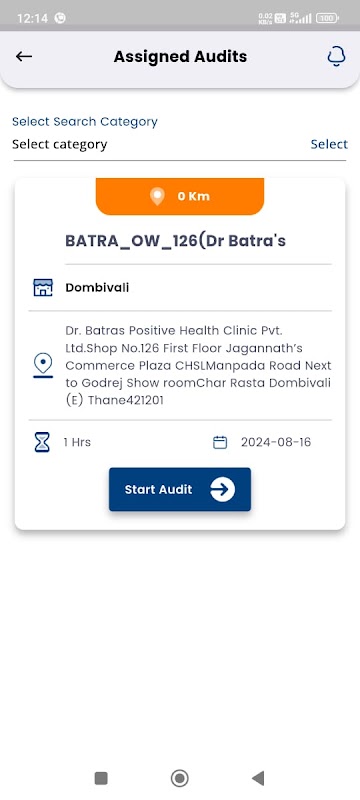
Task: Tap the hourglass duration icon
Action: 42,442
